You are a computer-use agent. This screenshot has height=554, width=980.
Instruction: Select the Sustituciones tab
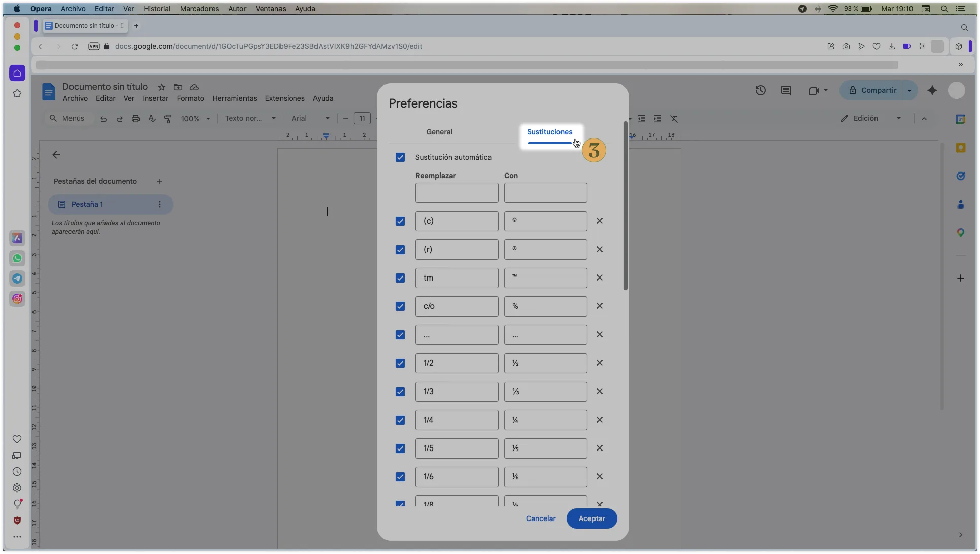(x=549, y=132)
